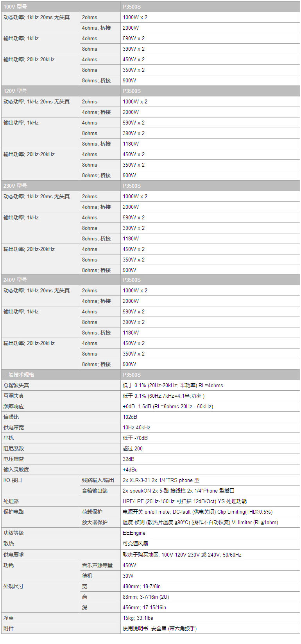Click the 32dB voltage gain value
This screenshot has width=301, height=644.
(x=129, y=459)
